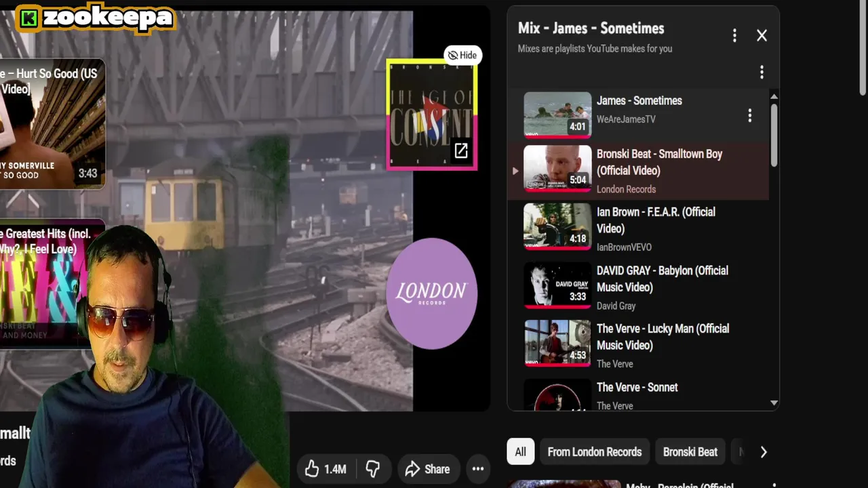Hide the end screen cards
The image size is (868, 488).
[462, 56]
